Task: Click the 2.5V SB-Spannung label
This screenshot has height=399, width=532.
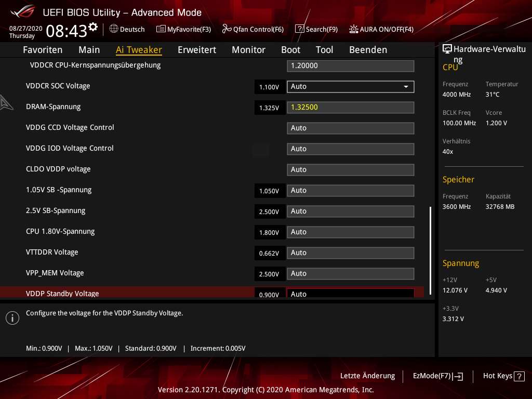Action: pos(56,211)
